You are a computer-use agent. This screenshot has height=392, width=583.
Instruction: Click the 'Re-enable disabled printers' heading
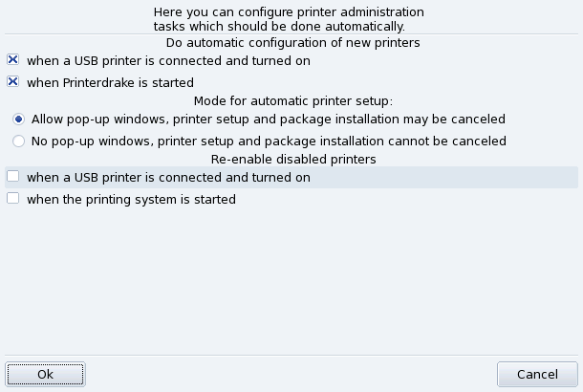coord(292,159)
